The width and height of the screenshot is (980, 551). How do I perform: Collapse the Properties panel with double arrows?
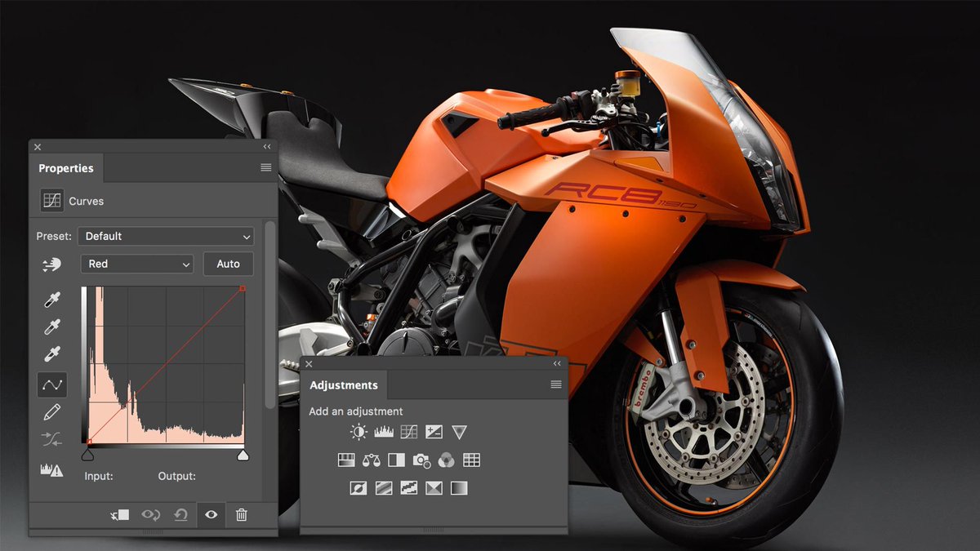[x=266, y=147]
